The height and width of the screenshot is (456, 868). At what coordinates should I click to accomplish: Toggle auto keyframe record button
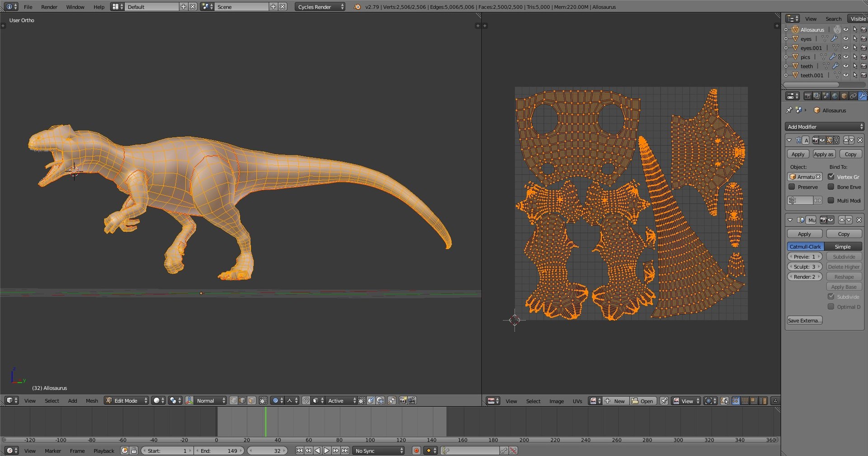click(x=416, y=451)
